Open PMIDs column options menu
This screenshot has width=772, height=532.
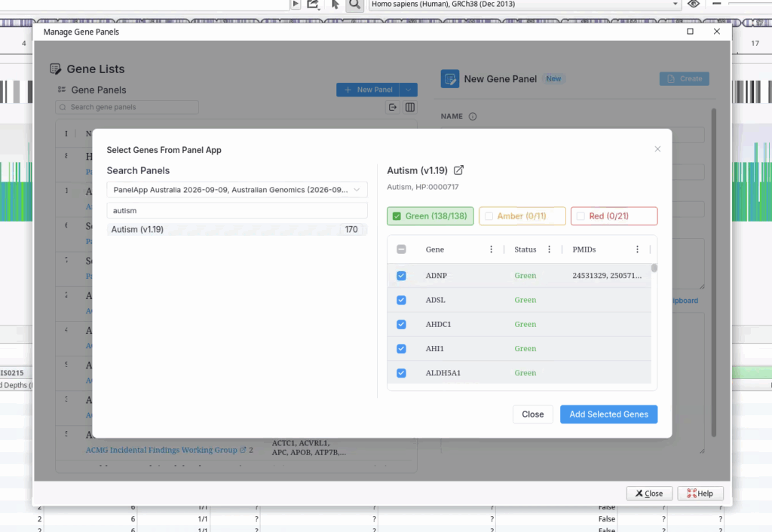point(637,249)
